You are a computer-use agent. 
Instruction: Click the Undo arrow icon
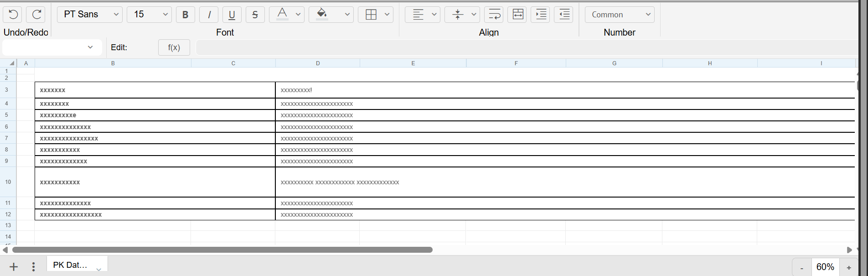pyautogui.click(x=13, y=15)
